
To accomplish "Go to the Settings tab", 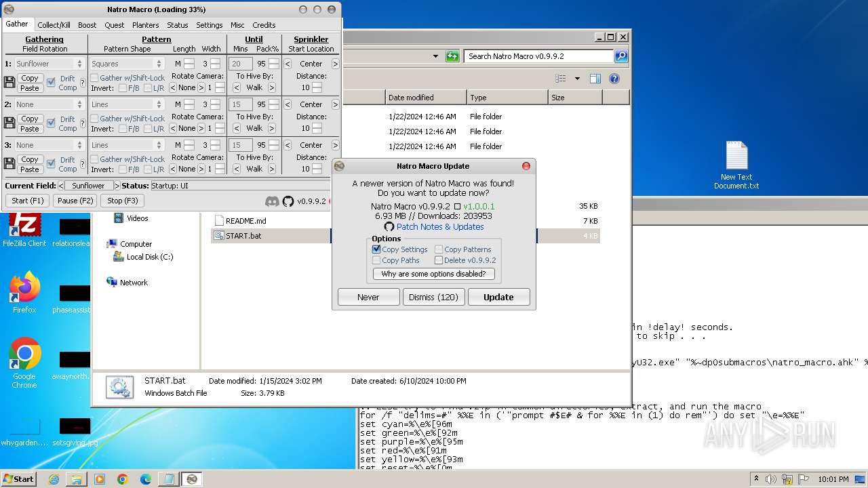I will point(210,25).
